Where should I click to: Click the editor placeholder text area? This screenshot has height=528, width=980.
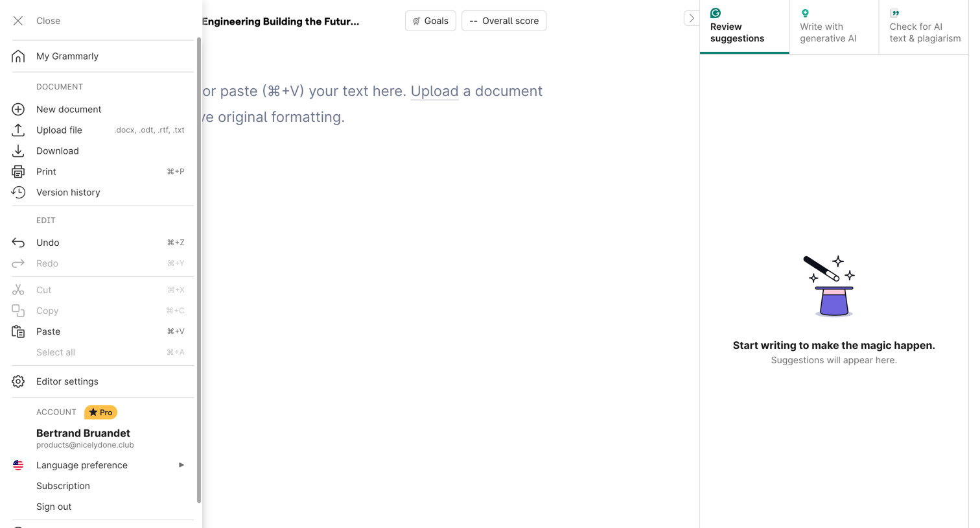pyautogui.click(x=373, y=104)
